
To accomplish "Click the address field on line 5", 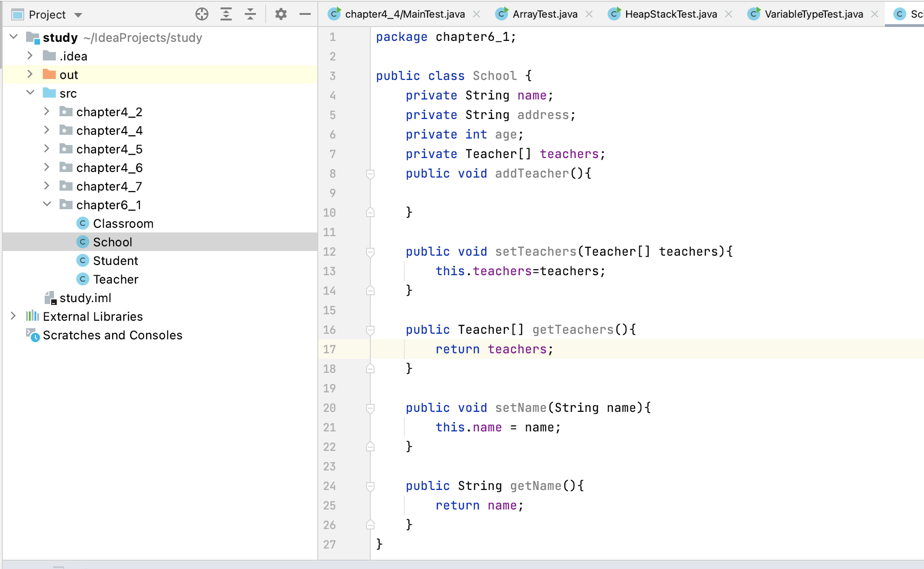I will click(x=543, y=115).
